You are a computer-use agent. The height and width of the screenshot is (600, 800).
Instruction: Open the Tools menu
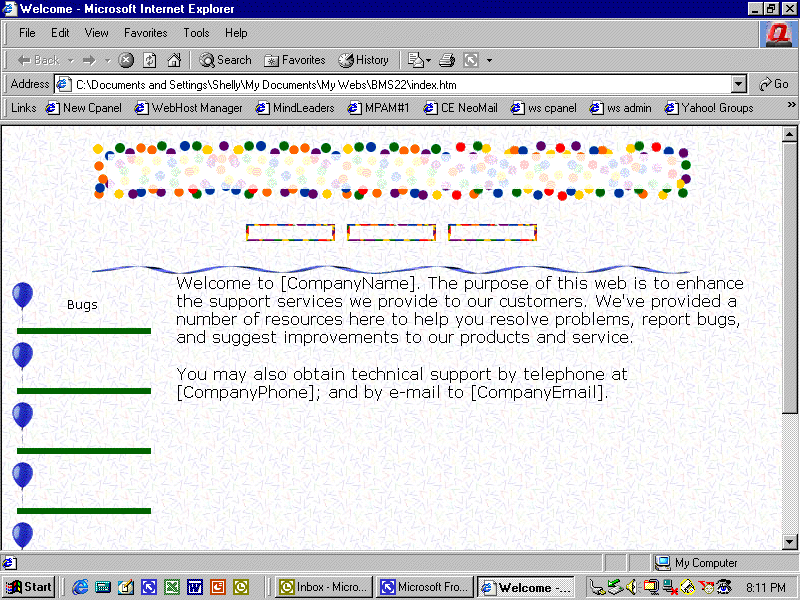tap(196, 33)
